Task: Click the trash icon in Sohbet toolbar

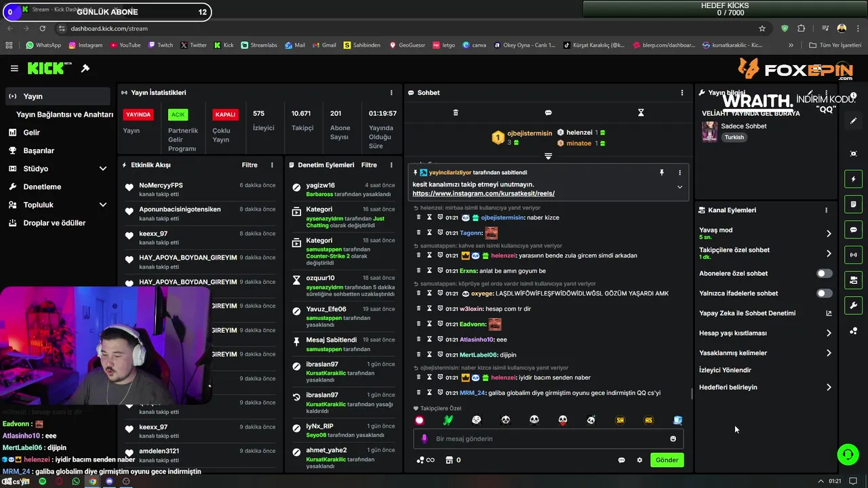Action: [x=456, y=113]
